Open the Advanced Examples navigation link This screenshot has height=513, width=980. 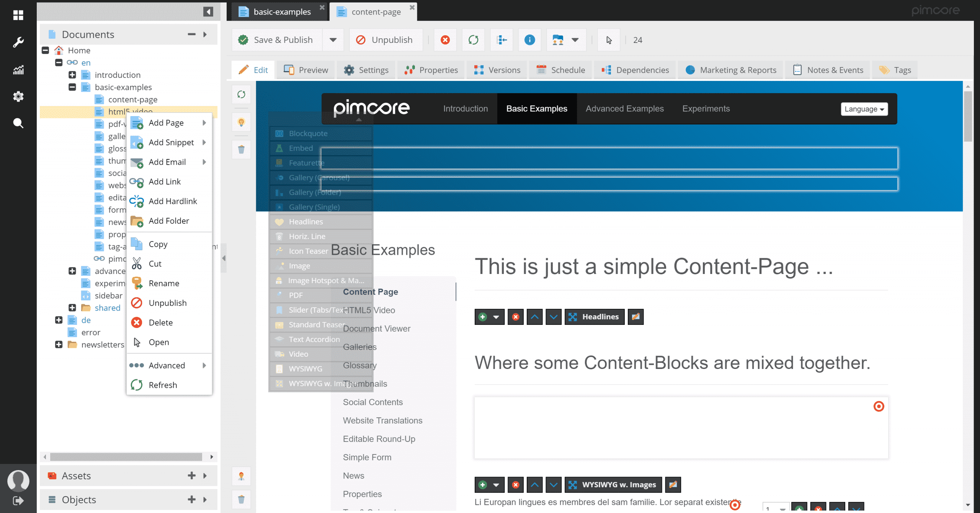tap(624, 109)
